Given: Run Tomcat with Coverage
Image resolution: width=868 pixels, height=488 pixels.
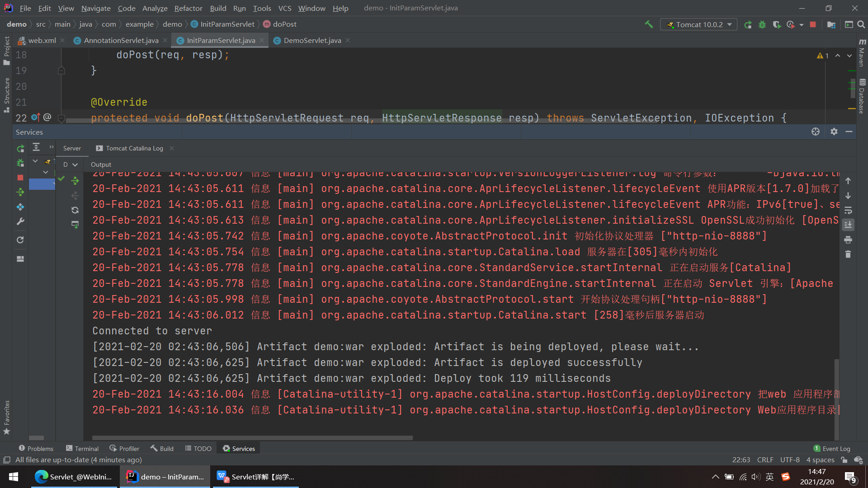Looking at the screenshot, I should click(777, 24).
